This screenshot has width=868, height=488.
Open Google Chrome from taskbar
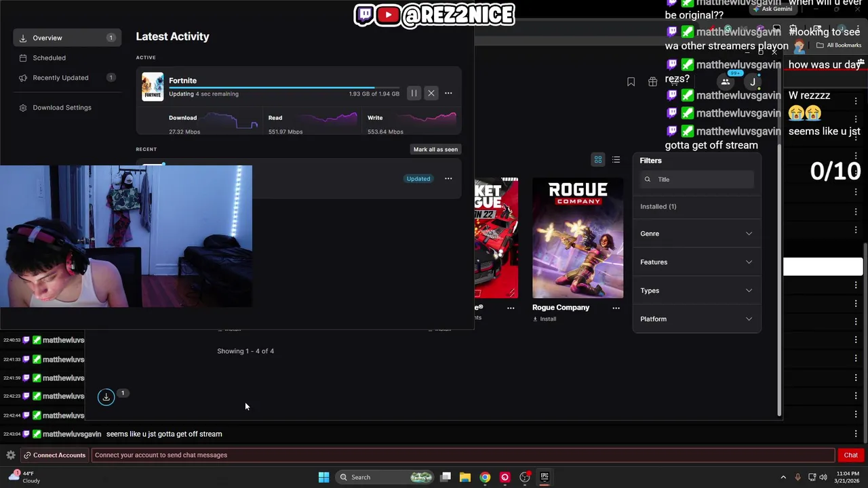click(485, 477)
